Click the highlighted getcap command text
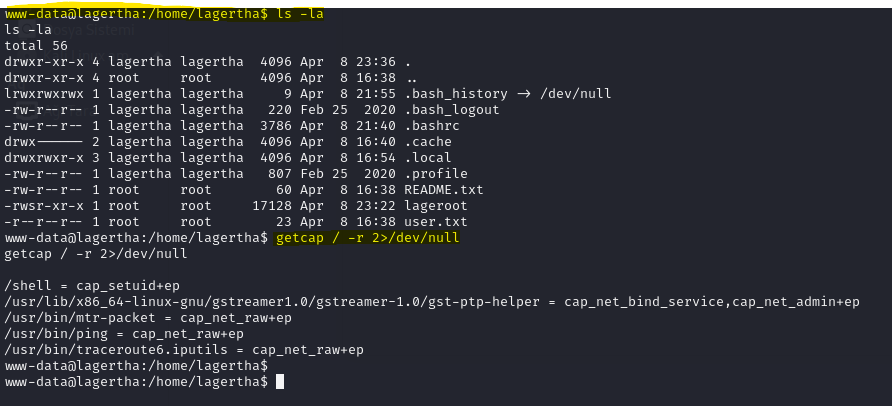 tap(367, 238)
